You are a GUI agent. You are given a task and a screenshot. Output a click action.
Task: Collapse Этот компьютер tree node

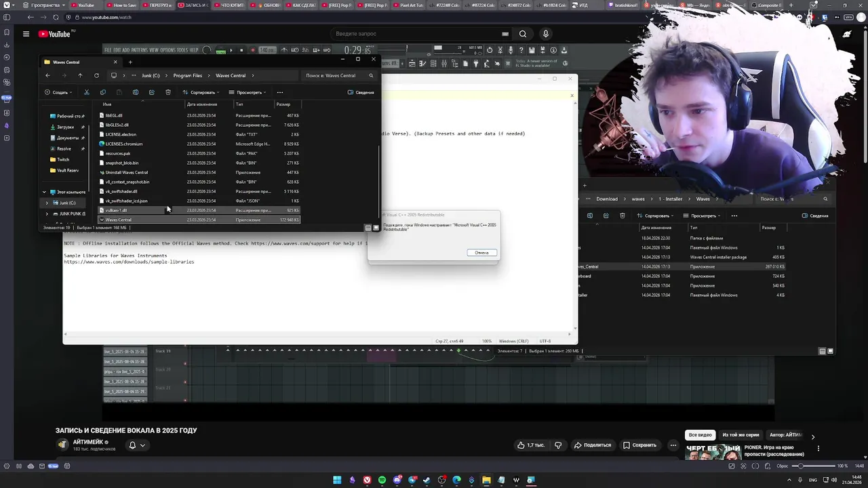(44, 192)
